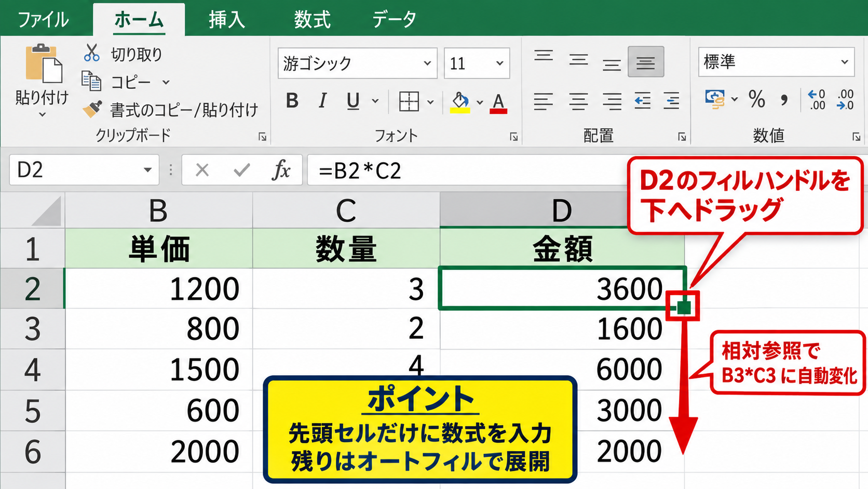The width and height of the screenshot is (868, 489).
Task: Apply percent style
Action: click(757, 99)
